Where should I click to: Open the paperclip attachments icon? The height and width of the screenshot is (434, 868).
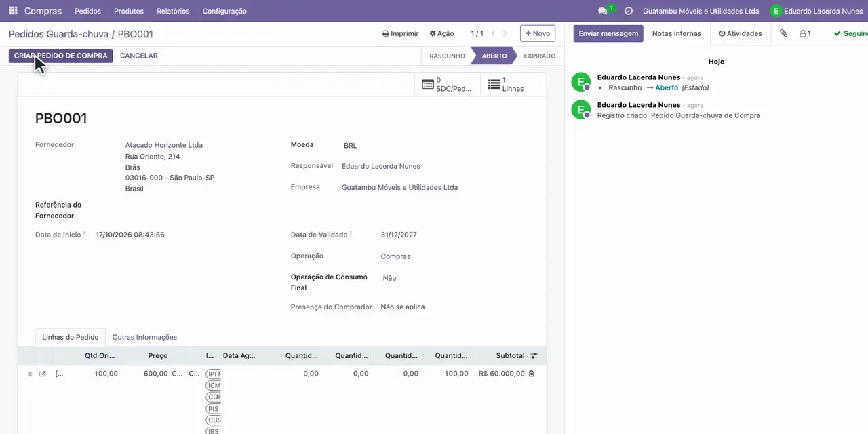[783, 33]
